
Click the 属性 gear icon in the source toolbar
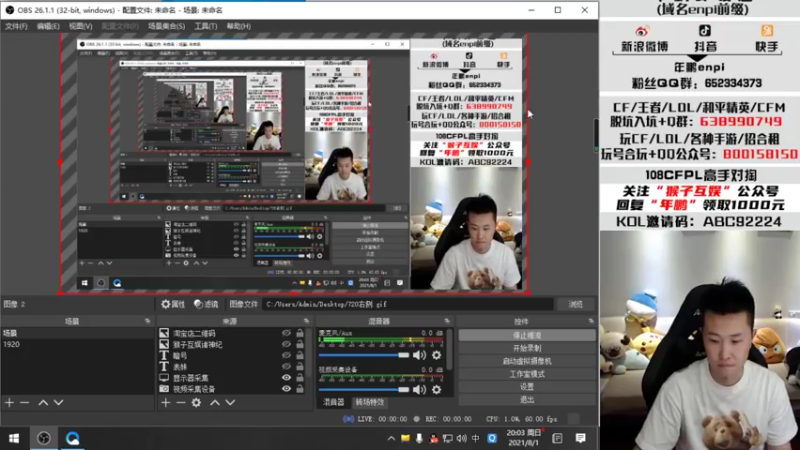tap(166, 304)
